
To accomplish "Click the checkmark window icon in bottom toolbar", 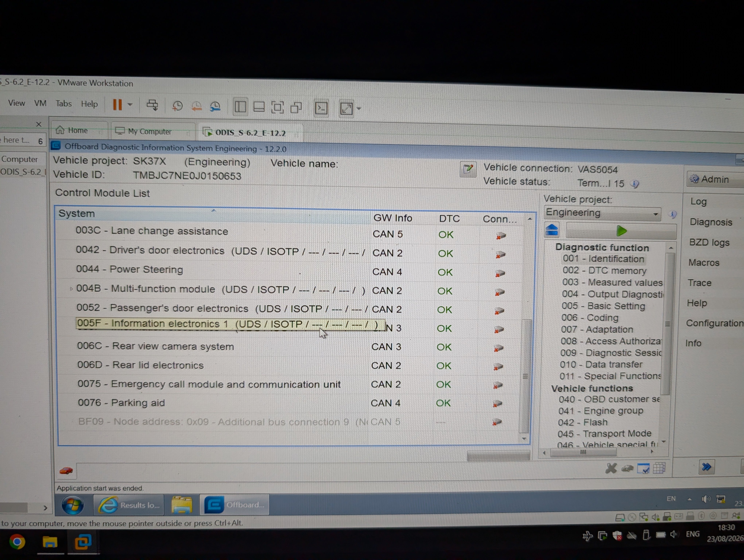I will pos(643,468).
